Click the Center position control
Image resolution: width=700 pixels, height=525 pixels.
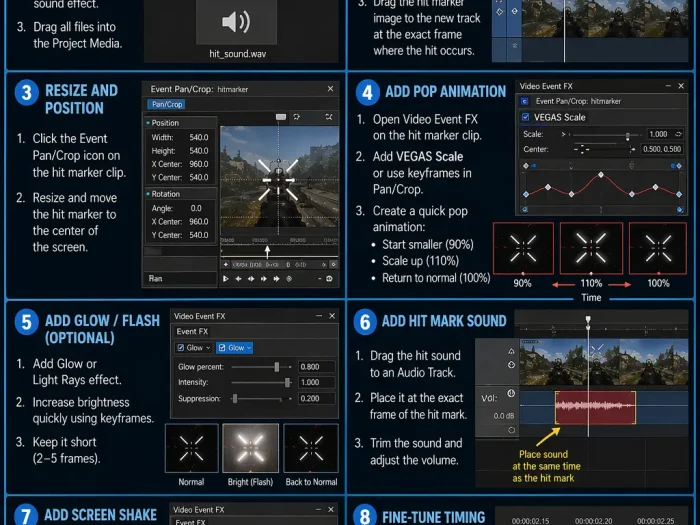tap(581, 149)
